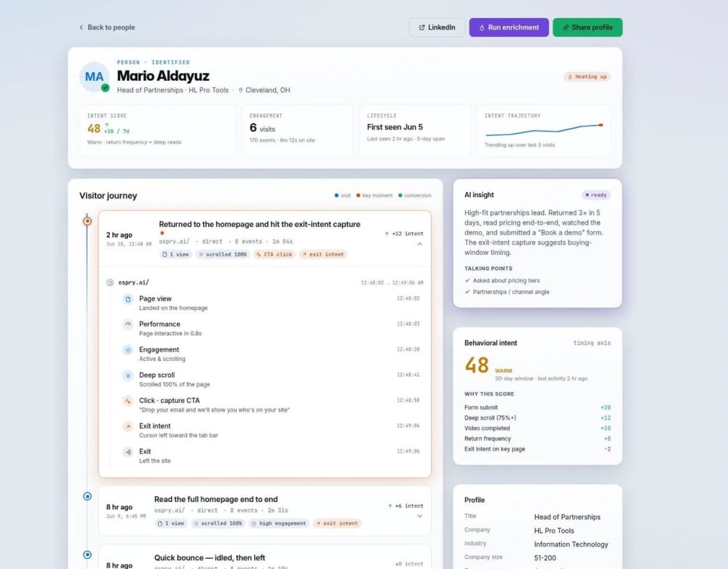This screenshot has width=728, height=569.
Task: Click the MA avatar circle
Action: point(94,76)
